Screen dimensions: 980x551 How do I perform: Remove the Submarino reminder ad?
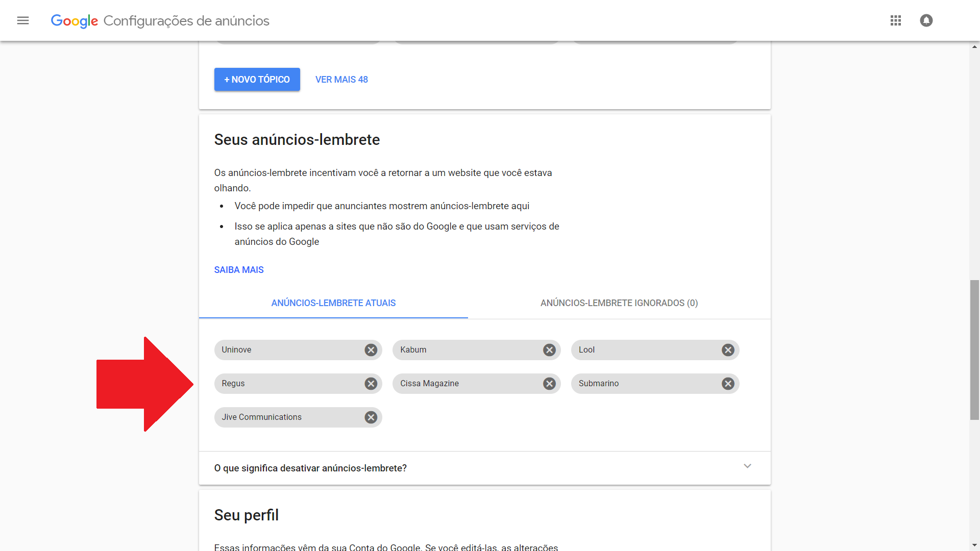pyautogui.click(x=728, y=384)
